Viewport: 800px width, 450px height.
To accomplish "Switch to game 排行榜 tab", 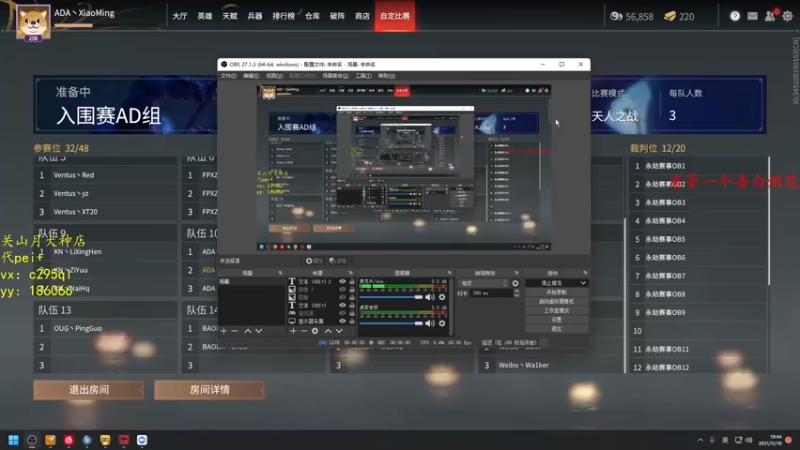I will click(x=283, y=16).
